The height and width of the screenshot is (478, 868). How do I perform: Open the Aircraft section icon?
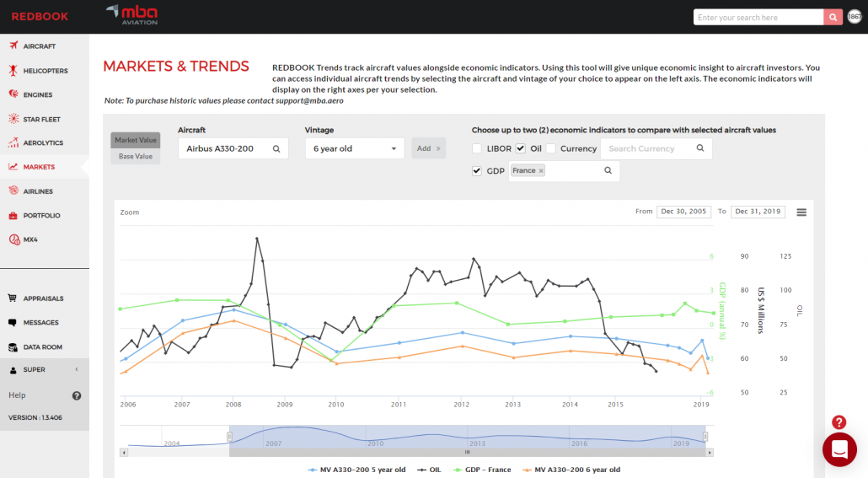pyautogui.click(x=13, y=46)
